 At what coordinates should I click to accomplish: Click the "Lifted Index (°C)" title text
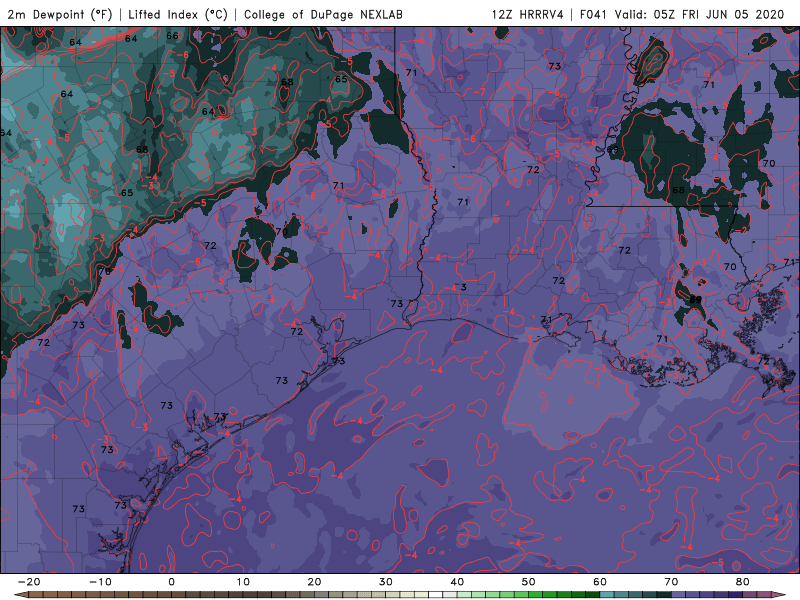coord(178,14)
